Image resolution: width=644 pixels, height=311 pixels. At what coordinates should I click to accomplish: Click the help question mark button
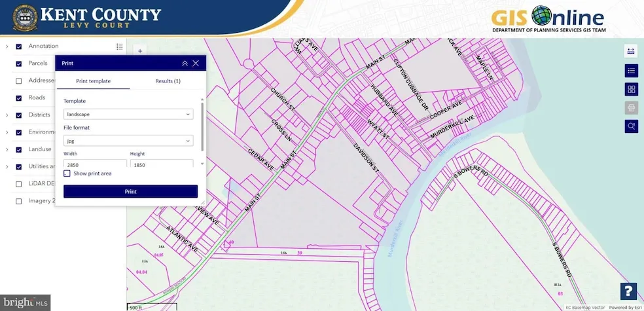[628, 292]
